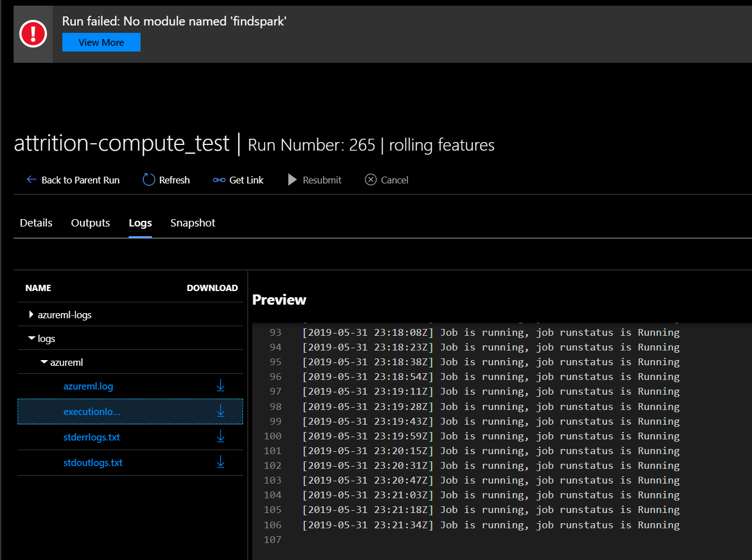This screenshot has height=560, width=752.
Task: Open the azureml.log file link
Action: pyautogui.click(x=88, y=386)
